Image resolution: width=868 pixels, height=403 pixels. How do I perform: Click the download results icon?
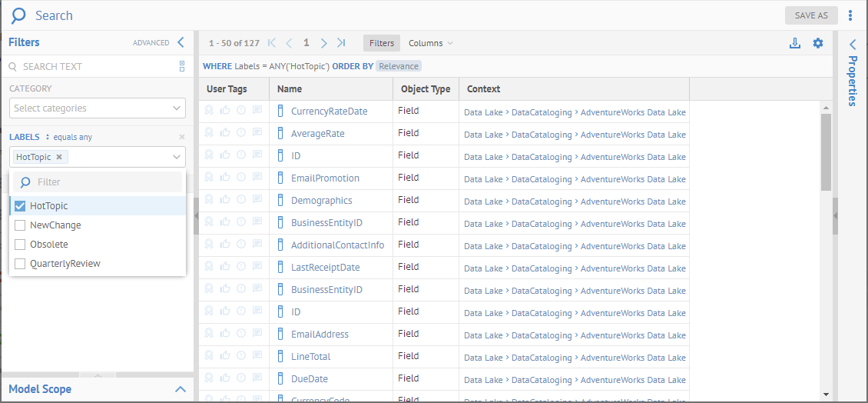click(795, 43)
